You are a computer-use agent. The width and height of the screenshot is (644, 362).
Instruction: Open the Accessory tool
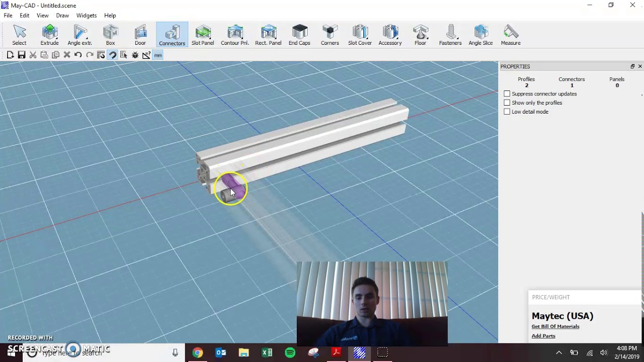point(390,35)
